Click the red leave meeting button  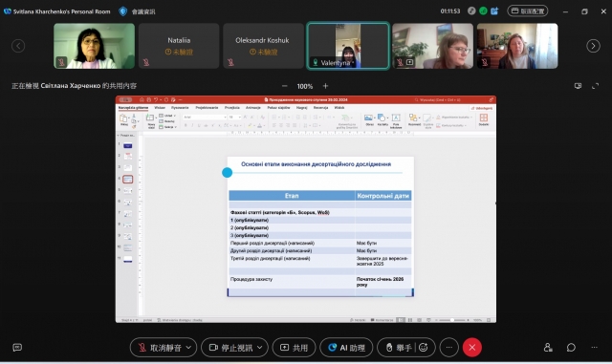pos(471,347)
